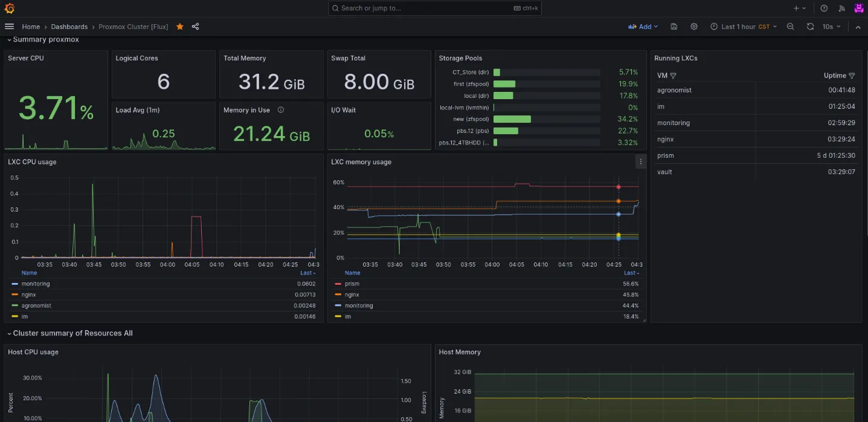This screenshot has width=868, height=422.
Task: Select the agronomist row in Running LXCs
Action: tap(757, 90)
